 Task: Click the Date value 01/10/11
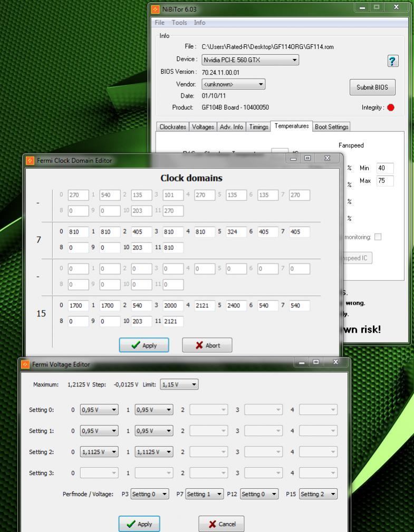tap(214, 95)
